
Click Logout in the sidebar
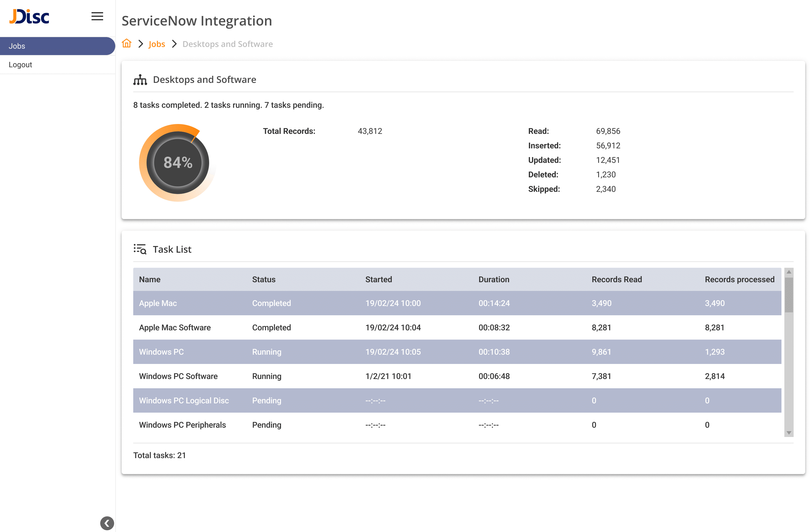pyautogui.click(x=21, y=64)
